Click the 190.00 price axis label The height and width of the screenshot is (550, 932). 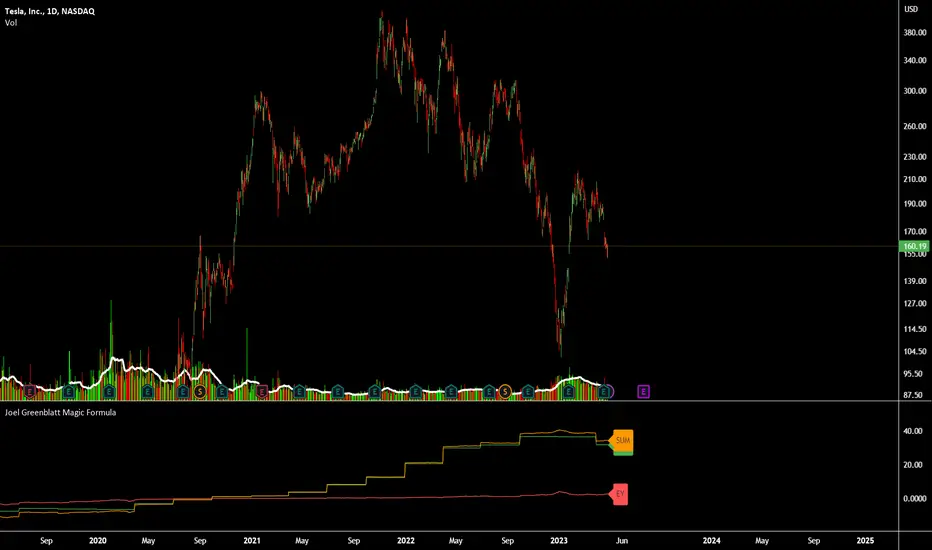[915, 203]
